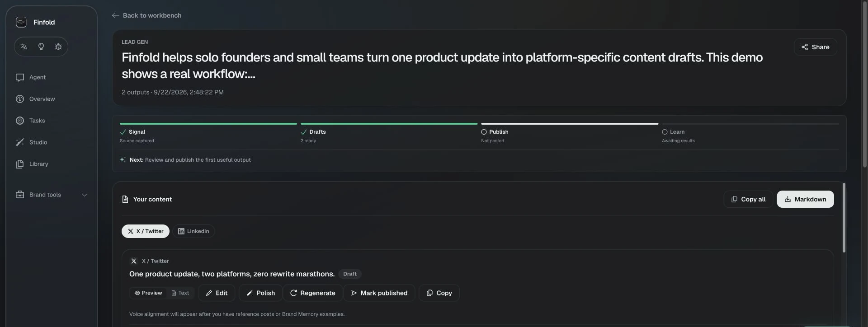This screenshot has height=327, width=868.
Task: Regenerate the Twitter draft
Action: click(x=312, y=293)
